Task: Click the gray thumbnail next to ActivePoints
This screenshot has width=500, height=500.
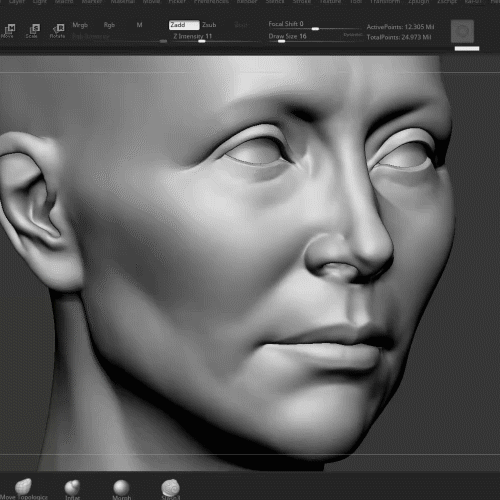Action: pos(462,31)
